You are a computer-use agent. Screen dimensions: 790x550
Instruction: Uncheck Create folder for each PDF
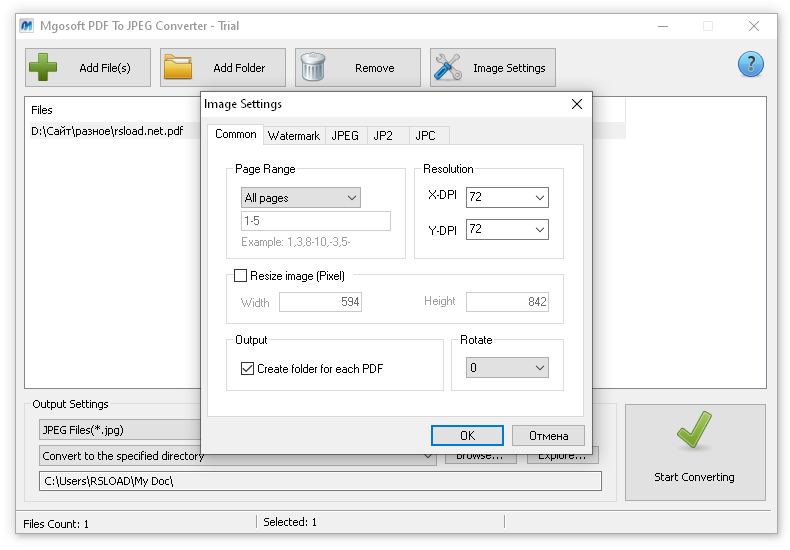point(247,369)
